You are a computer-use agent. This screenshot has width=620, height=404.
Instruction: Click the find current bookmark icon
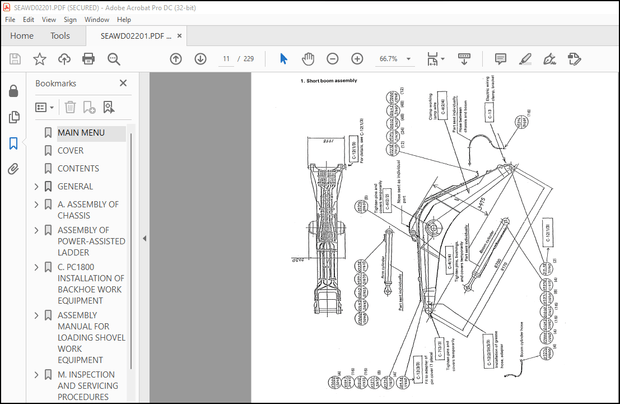tap(109, 107)
